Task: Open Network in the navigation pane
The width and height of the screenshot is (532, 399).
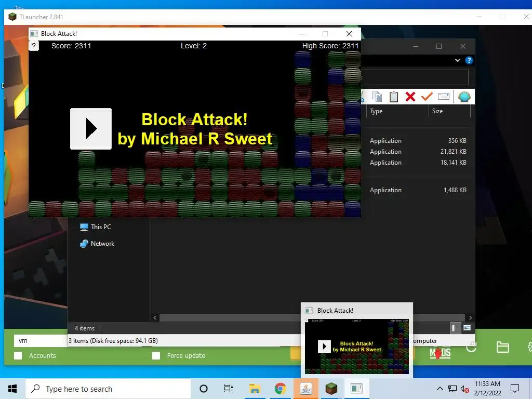Action: pyautogui.click(x=97, y=244)
